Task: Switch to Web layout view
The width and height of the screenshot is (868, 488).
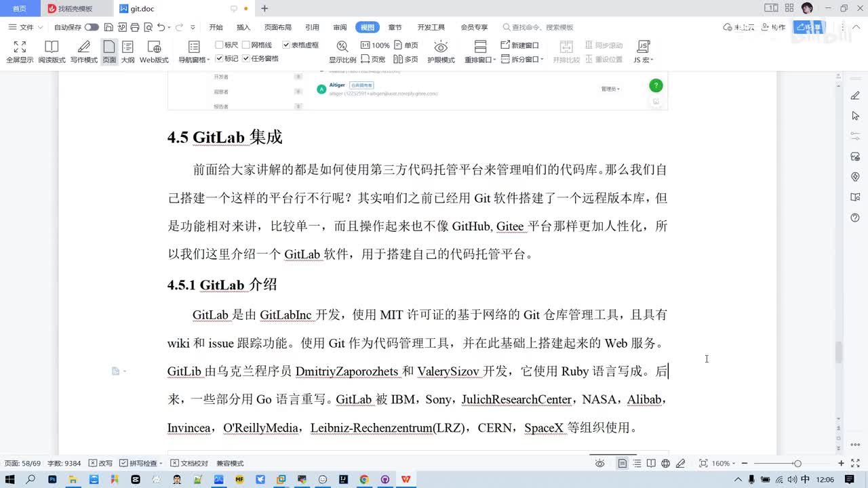Action: click(x=154, y=52)
